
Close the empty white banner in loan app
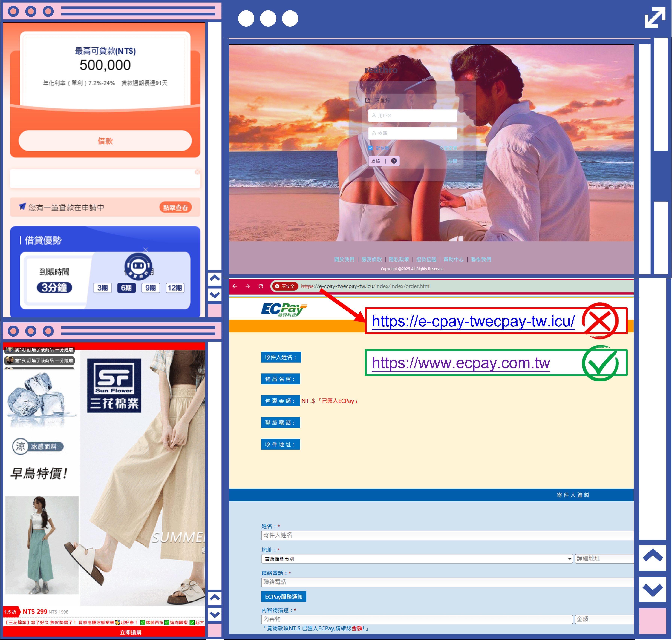coord(197,172)
